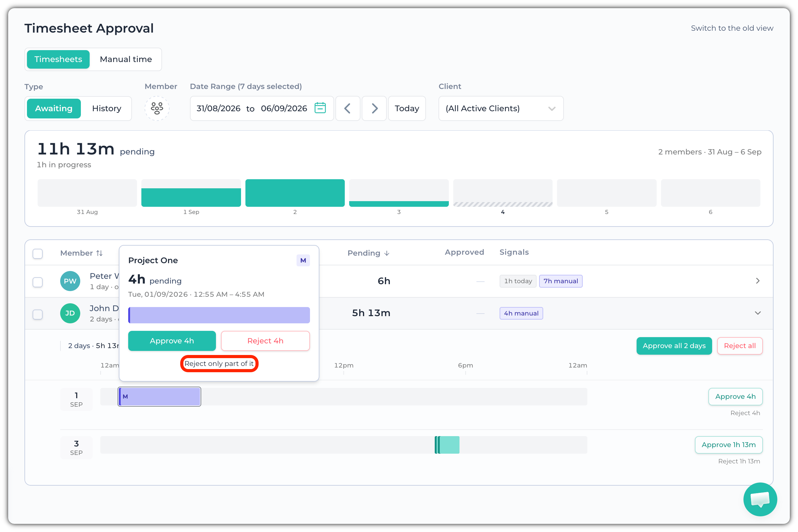Open the All Active Clients dropdown
Screen dimensions: 798x532
[x=501, y=108]
